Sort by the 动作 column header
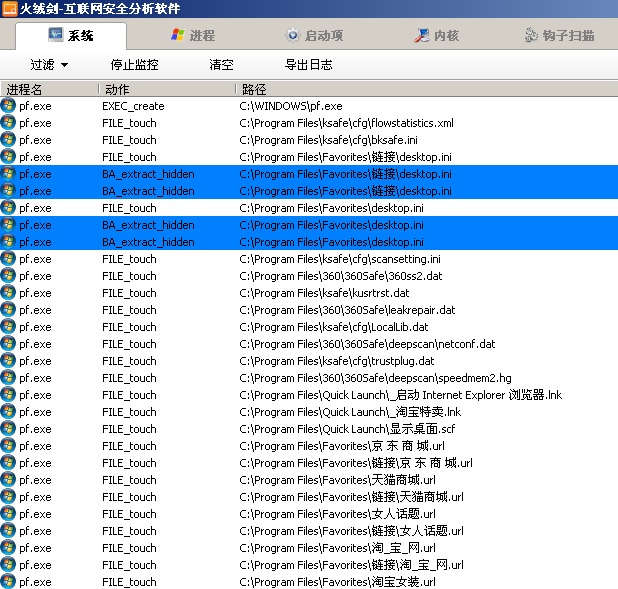The width and height of the screenshot is (618, 589). [x=167, y=89]
